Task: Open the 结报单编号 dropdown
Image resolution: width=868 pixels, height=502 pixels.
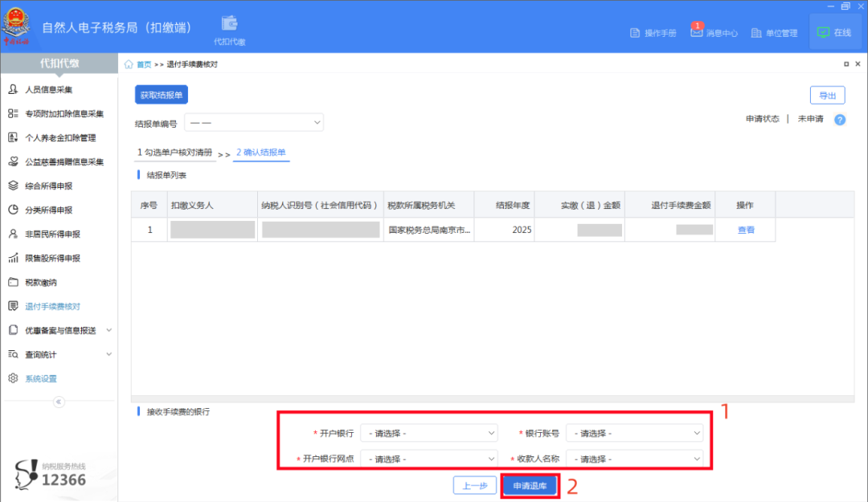Action: (254, 122)
